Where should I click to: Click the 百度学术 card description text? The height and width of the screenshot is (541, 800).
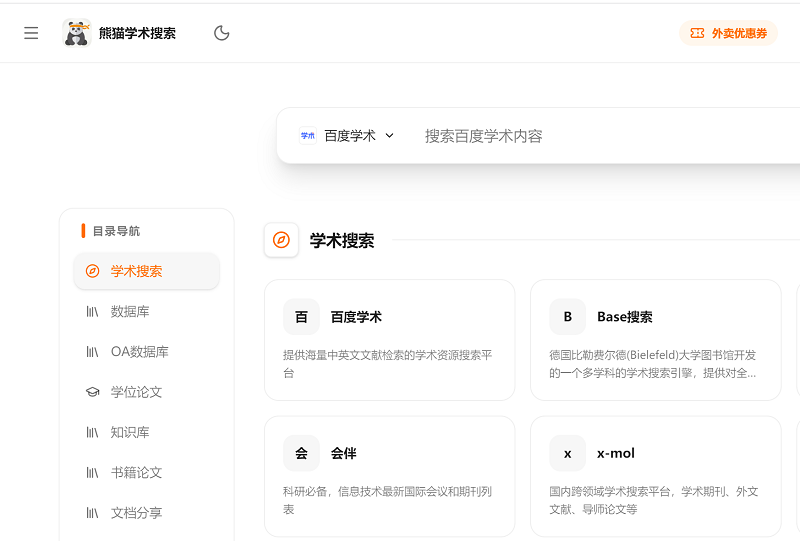(x=388, y=364)
